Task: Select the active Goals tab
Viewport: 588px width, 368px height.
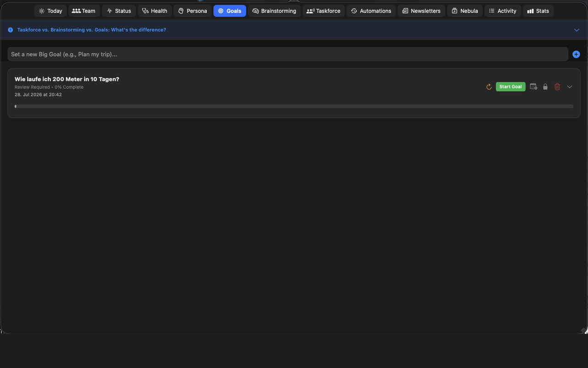Action: [230, 11]
